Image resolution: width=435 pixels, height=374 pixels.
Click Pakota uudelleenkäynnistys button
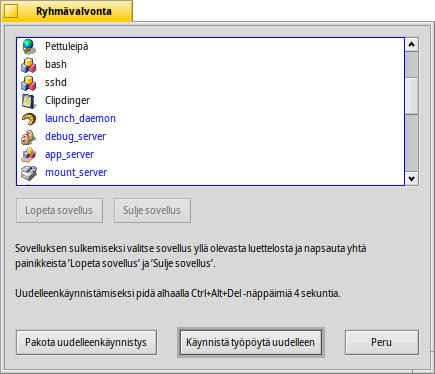click(86, 342)
